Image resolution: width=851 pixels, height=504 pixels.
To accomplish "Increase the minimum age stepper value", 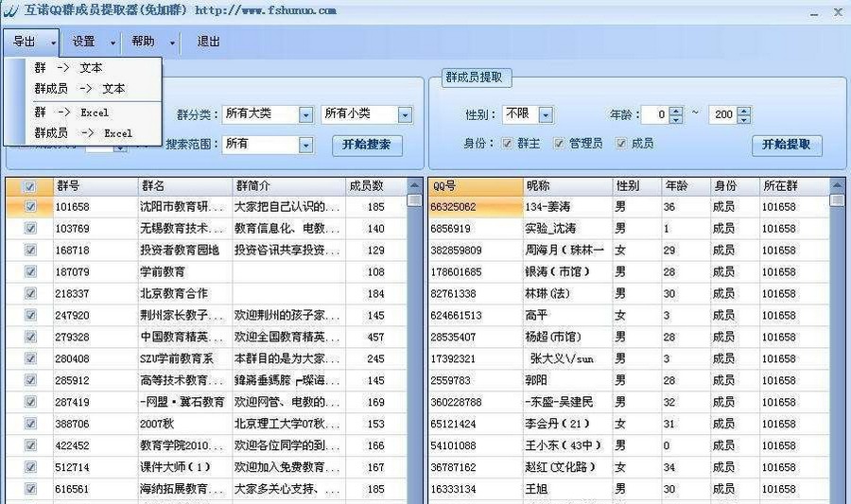I will [x=676, y=110].
